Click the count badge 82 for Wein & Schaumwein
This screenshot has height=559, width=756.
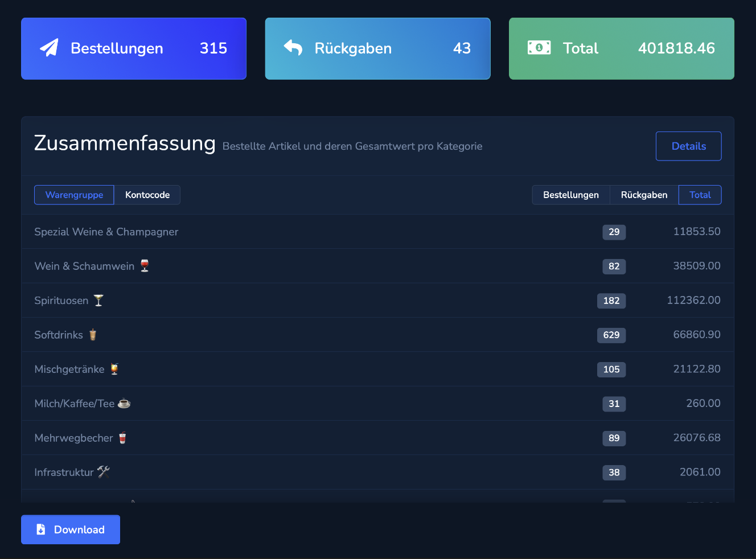point(614,266)
